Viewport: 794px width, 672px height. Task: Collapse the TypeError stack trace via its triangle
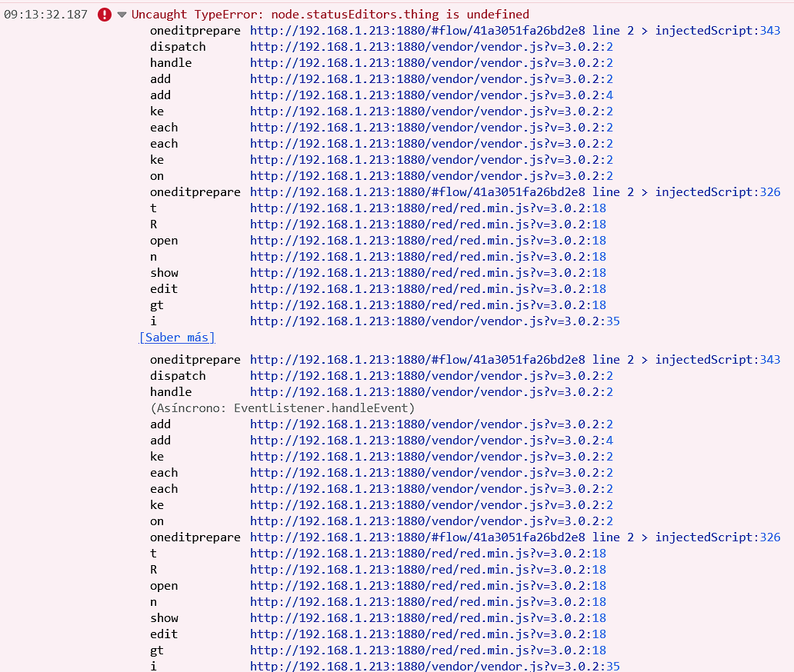coord(122,14)
